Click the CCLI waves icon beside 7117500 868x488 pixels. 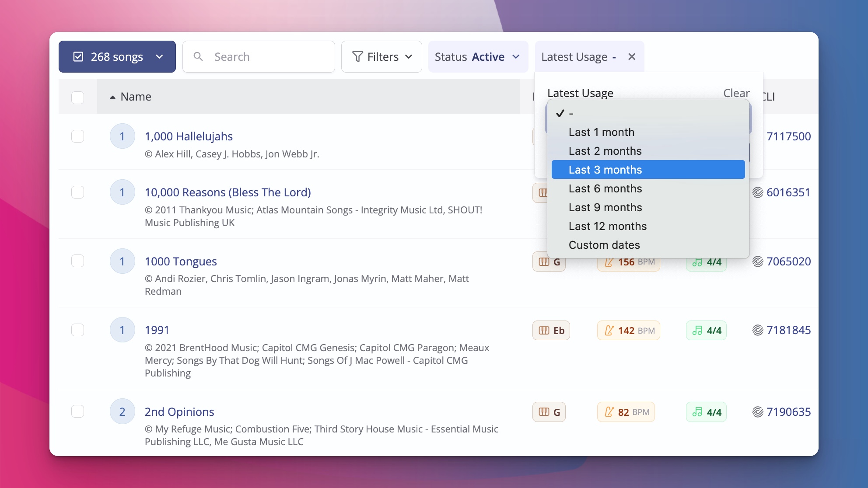[757, 136]
